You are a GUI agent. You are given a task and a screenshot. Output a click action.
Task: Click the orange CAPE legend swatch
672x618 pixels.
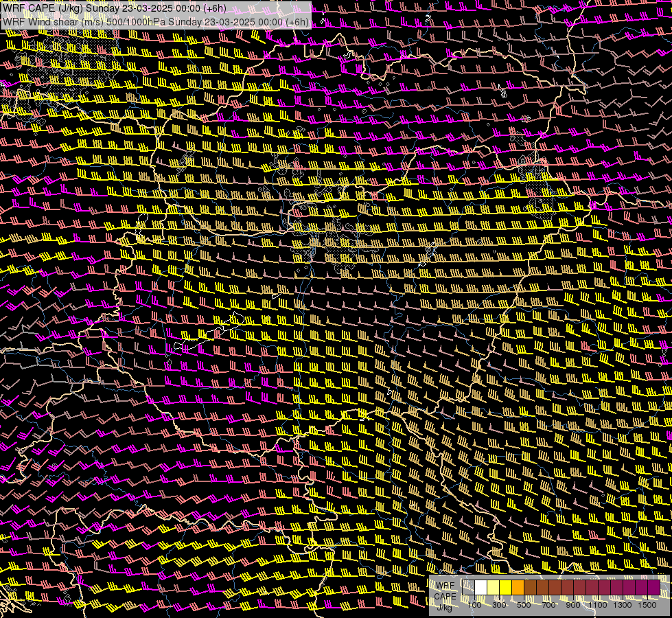coord(518,588)
